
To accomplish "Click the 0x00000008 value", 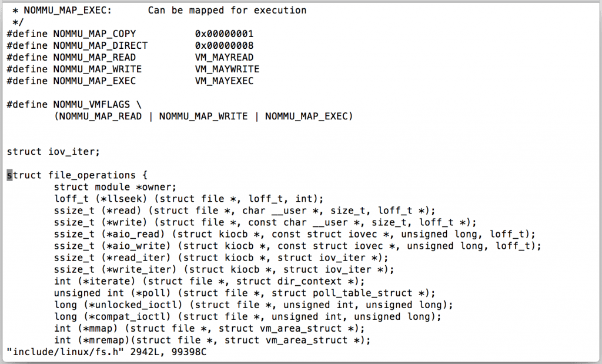I will (224, 46).
